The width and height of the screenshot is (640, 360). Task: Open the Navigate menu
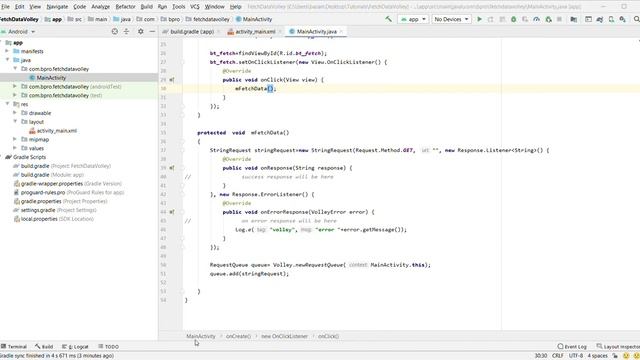point(57,7)
